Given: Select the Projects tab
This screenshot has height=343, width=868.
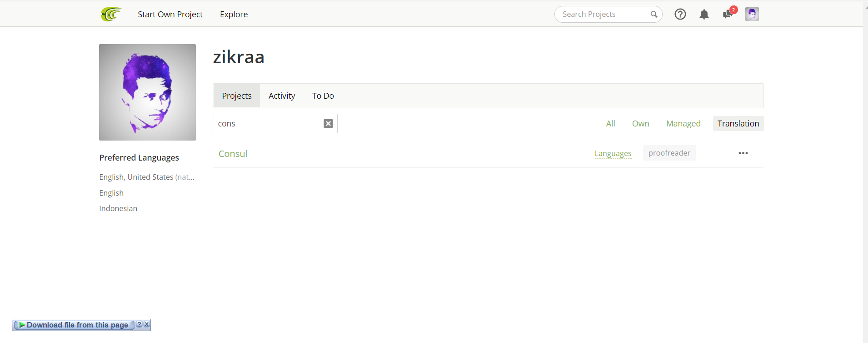Looking at the screenshot, I should pos(236,96).
